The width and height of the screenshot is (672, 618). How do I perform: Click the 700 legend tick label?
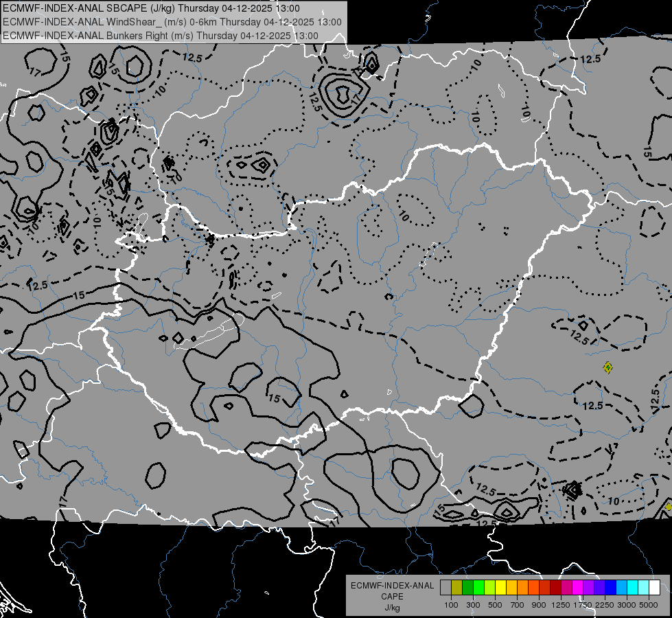click(x=518, y=605)
